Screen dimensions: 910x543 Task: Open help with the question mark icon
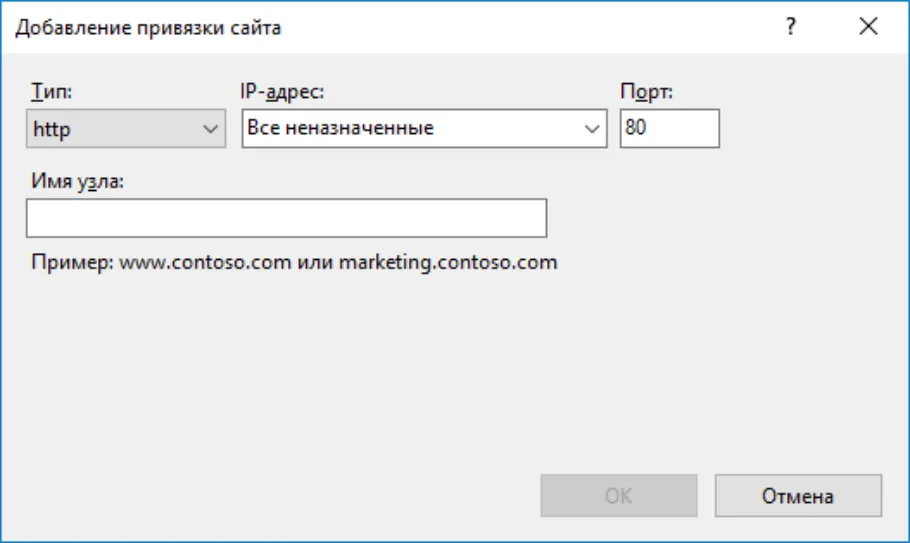(790, 27)
